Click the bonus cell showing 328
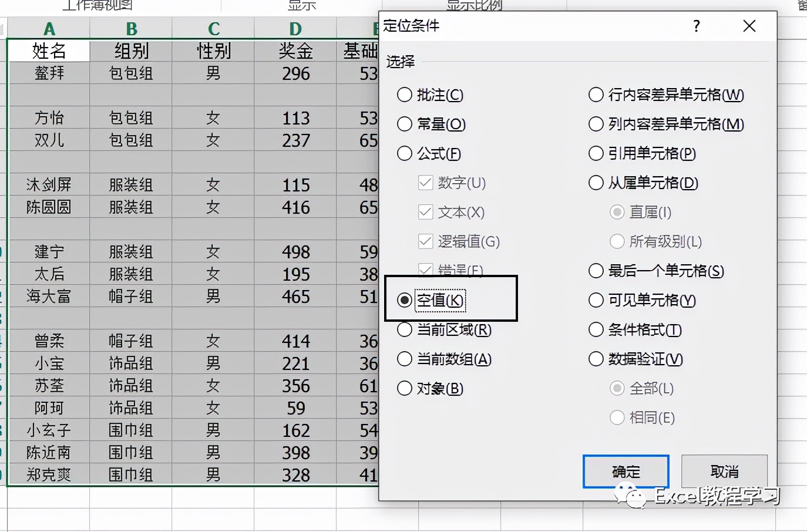Image resolution: width=807 pixels, height=532 pixels. coord(295,475)
